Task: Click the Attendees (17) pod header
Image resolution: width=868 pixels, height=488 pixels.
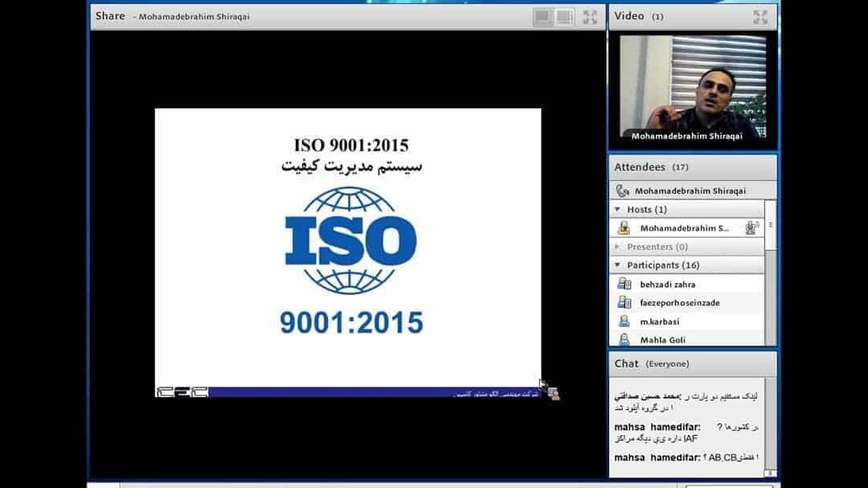Action: tap(693, 167)
